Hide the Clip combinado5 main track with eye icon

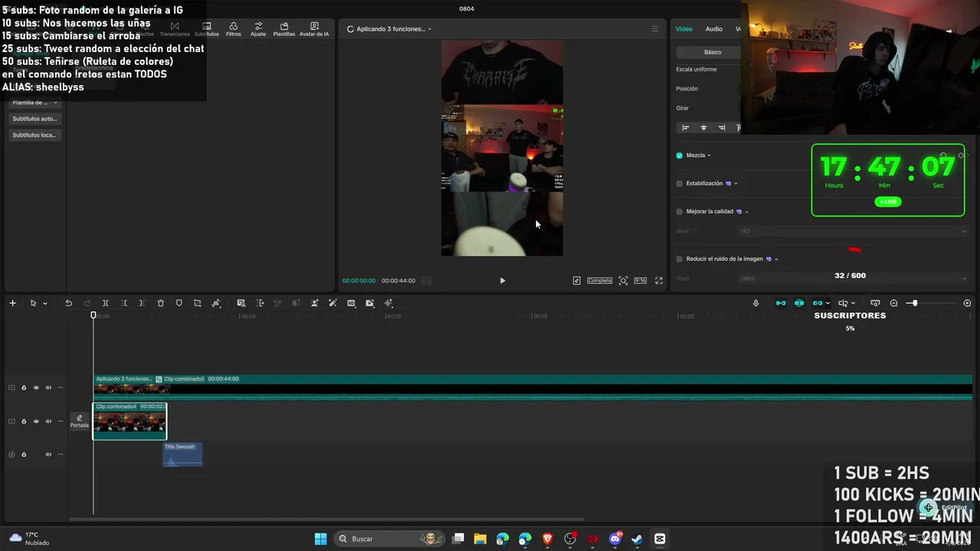click(x=36, y=388)
